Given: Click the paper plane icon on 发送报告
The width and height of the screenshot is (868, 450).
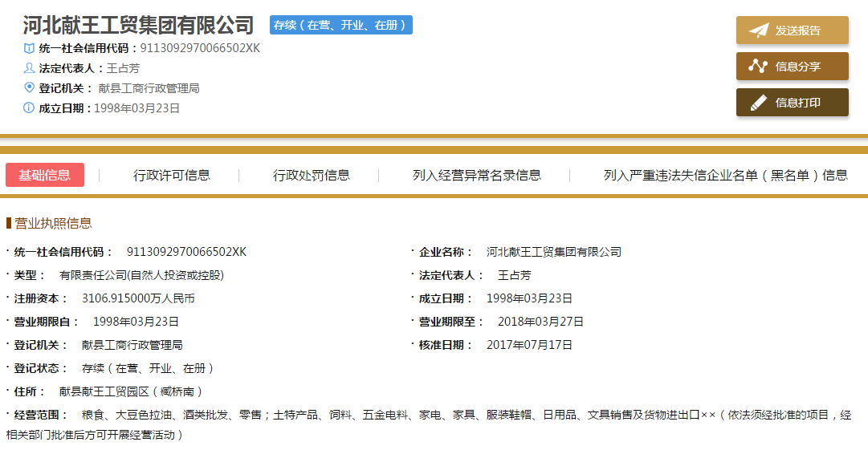Looking at the screenshot, I should point(759,30).
